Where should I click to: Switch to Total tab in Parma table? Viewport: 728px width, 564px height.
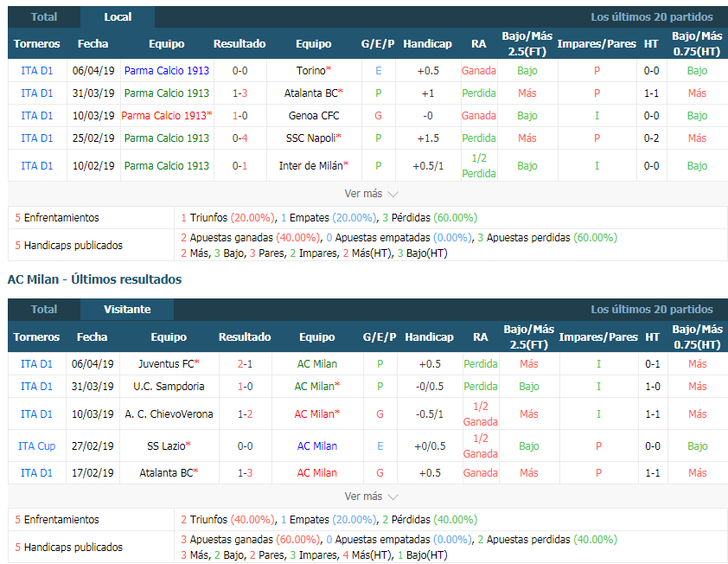click(x=43, y=17)
